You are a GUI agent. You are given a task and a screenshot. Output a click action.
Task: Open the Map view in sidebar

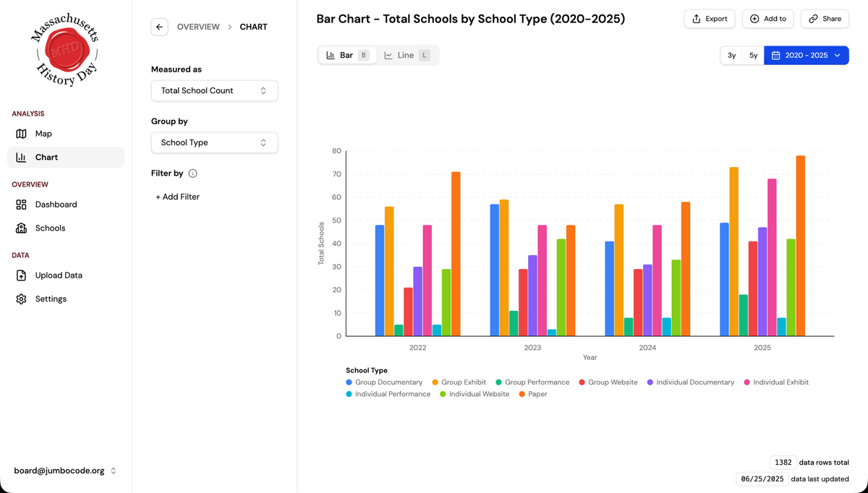point(43,134)
